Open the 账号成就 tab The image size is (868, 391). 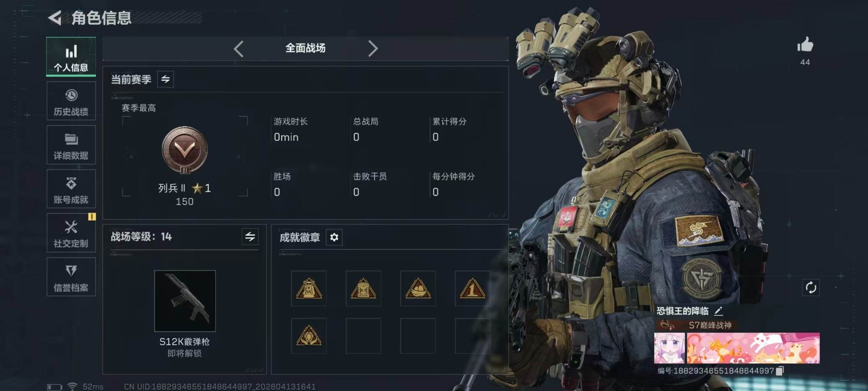pos(71,189)
